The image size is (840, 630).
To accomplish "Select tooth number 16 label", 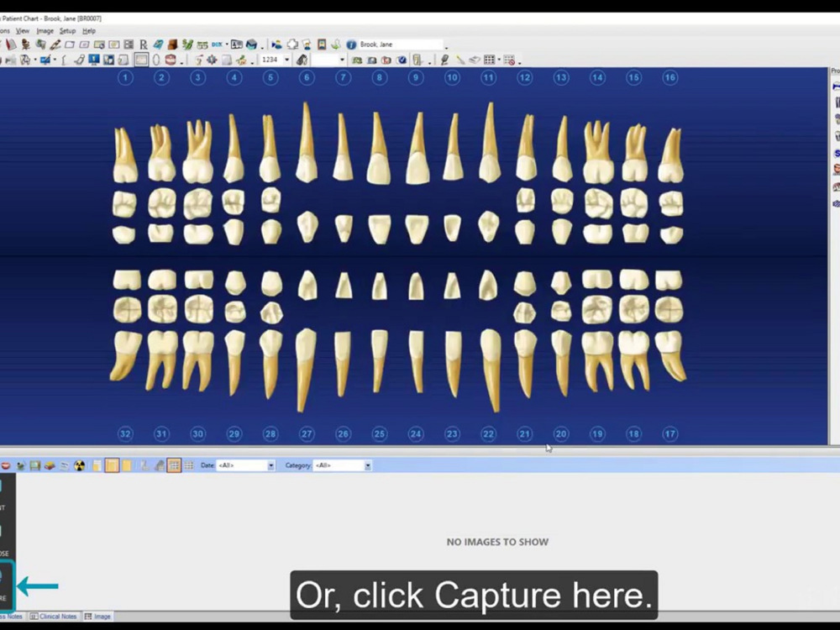I will coord(669,77).
